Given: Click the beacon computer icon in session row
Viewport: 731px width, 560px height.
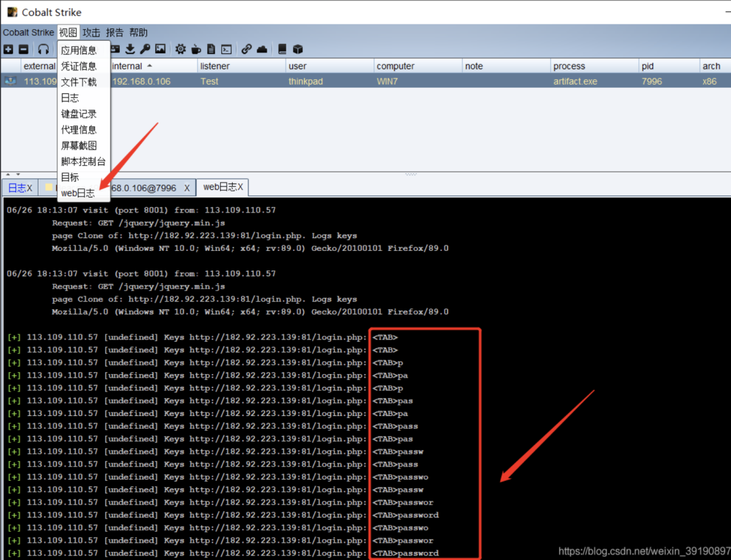Looking at the screenshot, I should coord(10,81).
